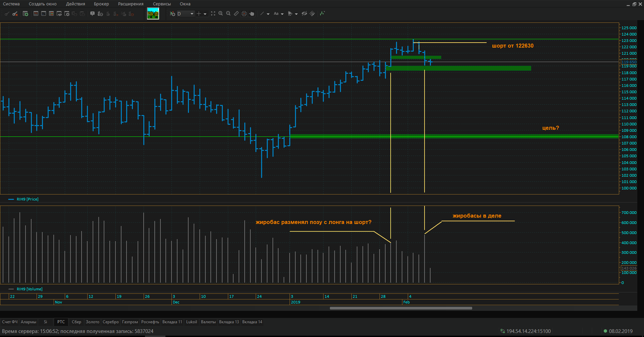This screenshot has height=337, width=644.
Task: Switch to the Алармы tab
Action: (29, 322)
